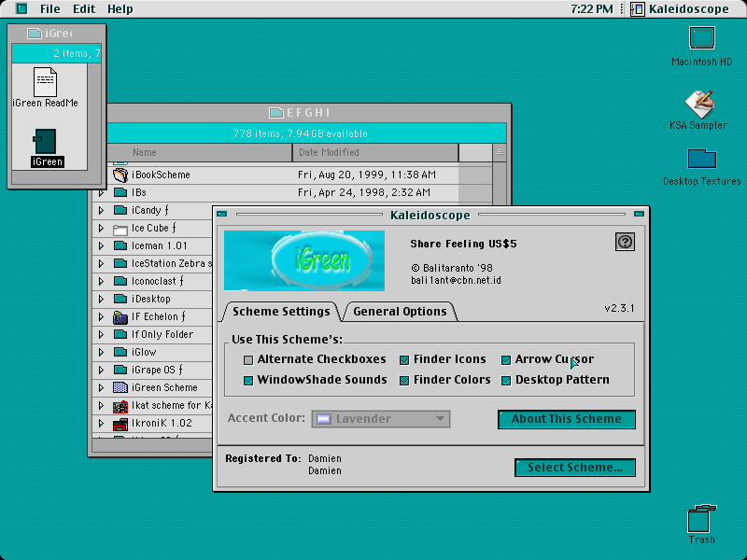
Task: Click the Select Scheme... button
Action: tap(575, 468)
